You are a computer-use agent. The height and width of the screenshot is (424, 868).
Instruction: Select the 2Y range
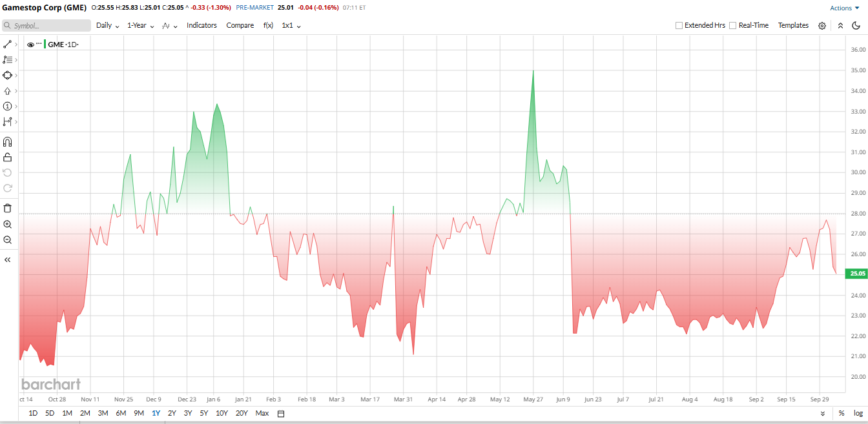tap(172, 413)
